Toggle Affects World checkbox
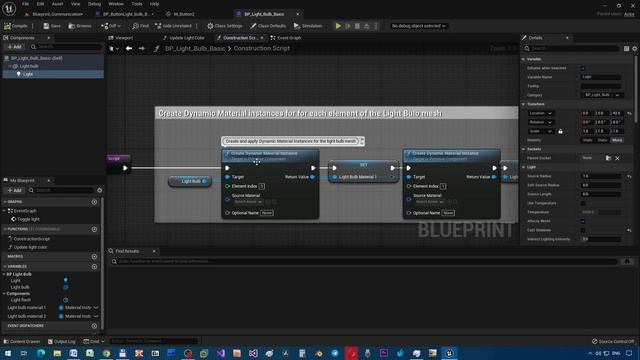The height and width of the screenshot is (360, 640). click(x=583, y=221)
